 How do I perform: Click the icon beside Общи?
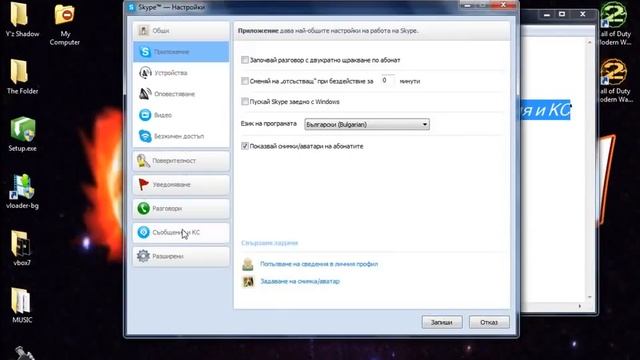coord(143,30)
